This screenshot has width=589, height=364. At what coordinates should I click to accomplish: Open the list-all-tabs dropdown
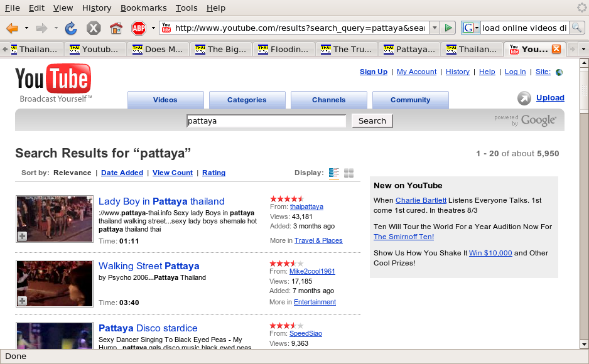click(x=583, y=49)
